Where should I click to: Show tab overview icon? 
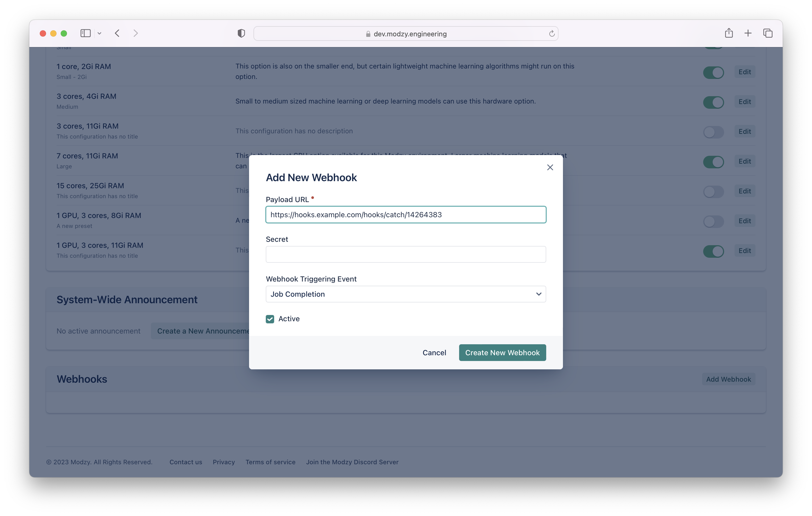(768, 33)
